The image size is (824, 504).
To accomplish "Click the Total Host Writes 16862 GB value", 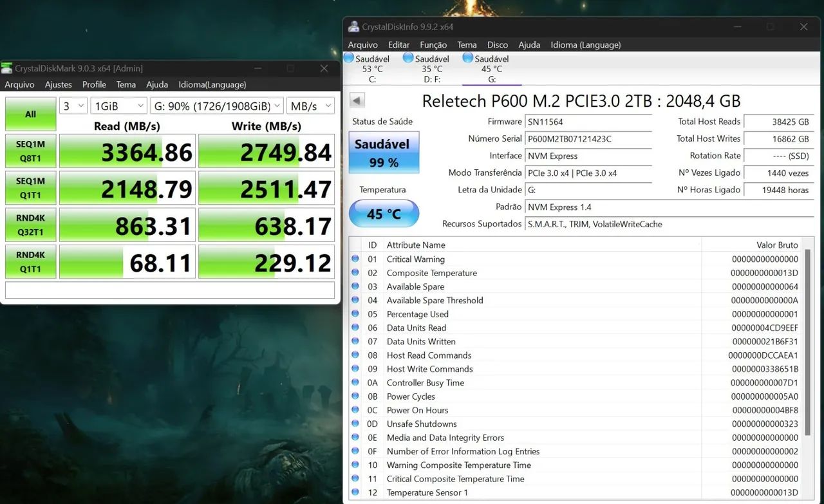I will click(x=778, y=138).
